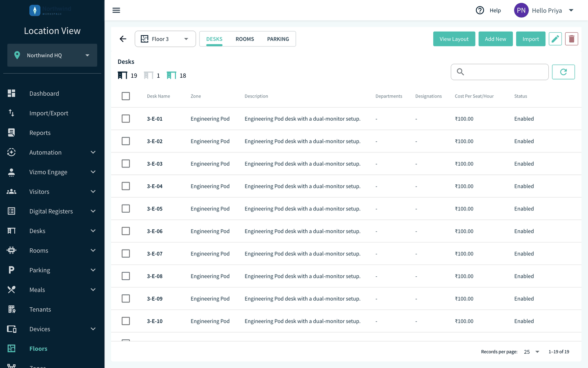Click the Northwind Workspace logo
The image size is (588, 368).
click(50, 10)
